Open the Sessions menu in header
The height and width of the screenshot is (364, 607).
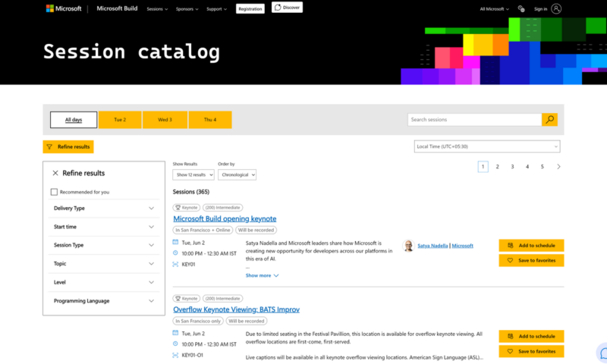click(x=157, y=9)
